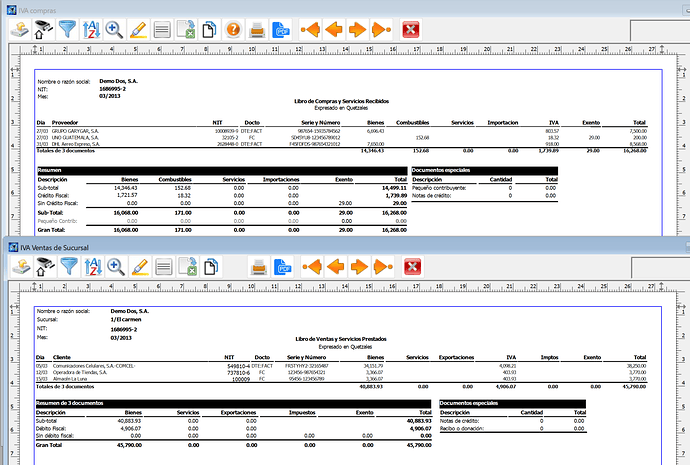The width and height of the screenshot is (690, 465).
Task: Export IVA compras report to Excel
Action: pyautogui.click(x=186, y=30)
